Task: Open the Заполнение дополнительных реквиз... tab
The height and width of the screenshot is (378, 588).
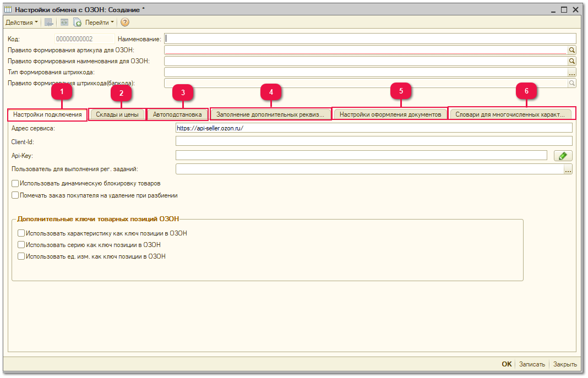Action: coord(270,114)
